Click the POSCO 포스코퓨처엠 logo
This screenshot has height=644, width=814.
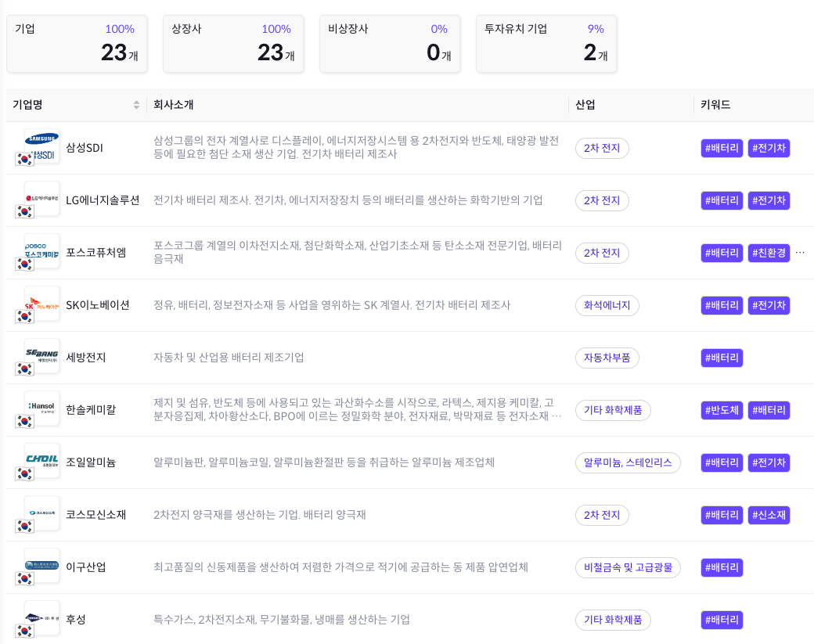[43, 253]
